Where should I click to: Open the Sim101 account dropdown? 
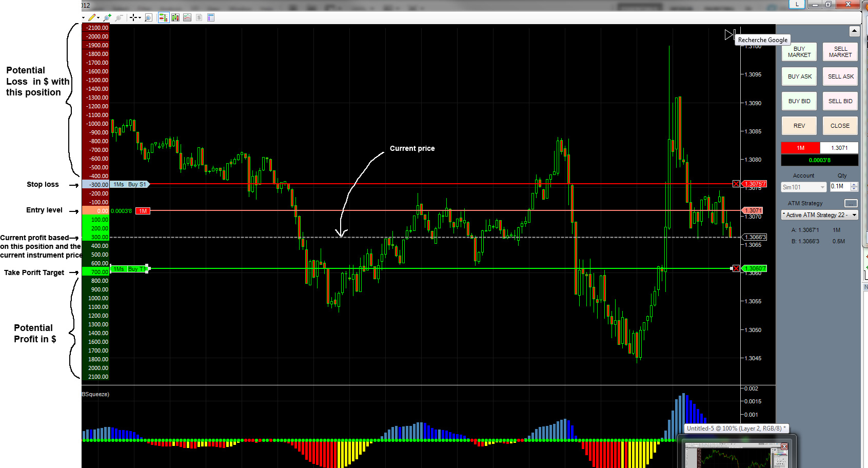tap(803, 187)
